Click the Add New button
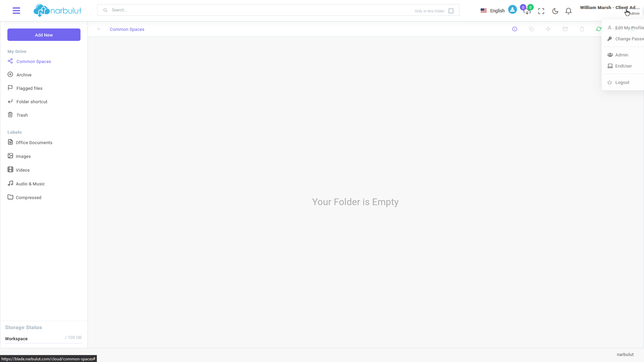 (x=44, y=35)
